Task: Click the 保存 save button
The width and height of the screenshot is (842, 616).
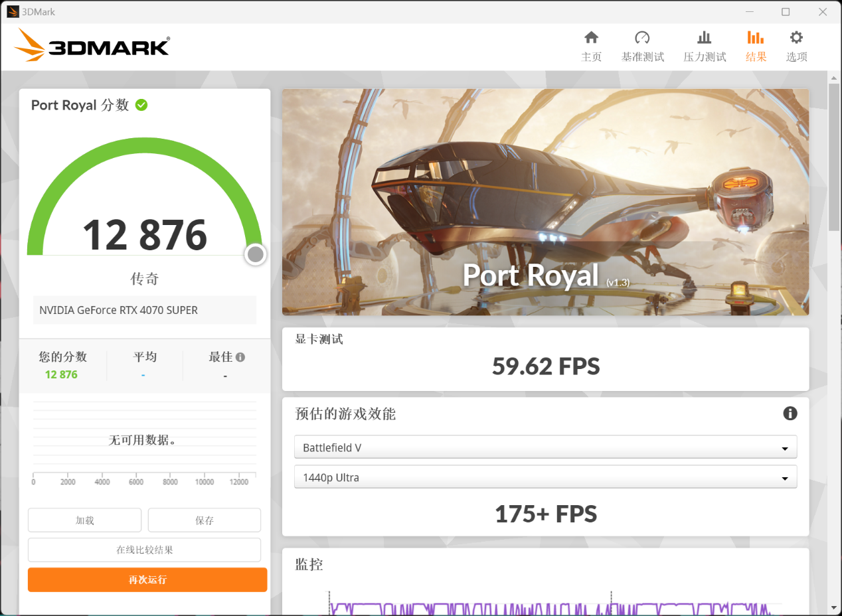Action: tap(205, 520)
